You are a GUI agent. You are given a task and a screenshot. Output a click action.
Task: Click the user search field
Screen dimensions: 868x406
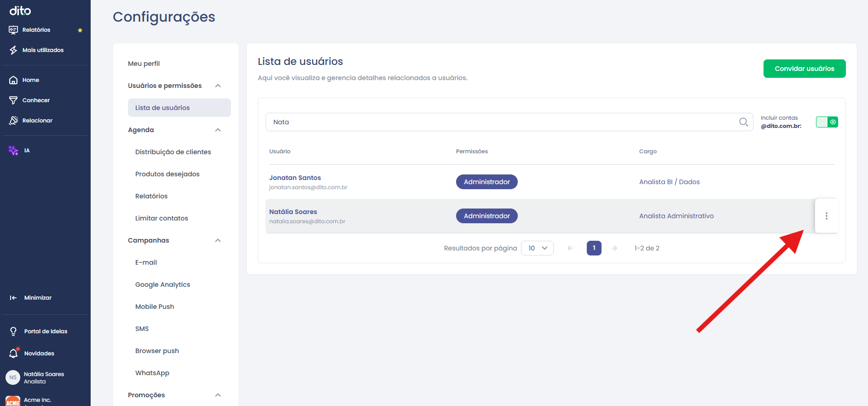509,122
